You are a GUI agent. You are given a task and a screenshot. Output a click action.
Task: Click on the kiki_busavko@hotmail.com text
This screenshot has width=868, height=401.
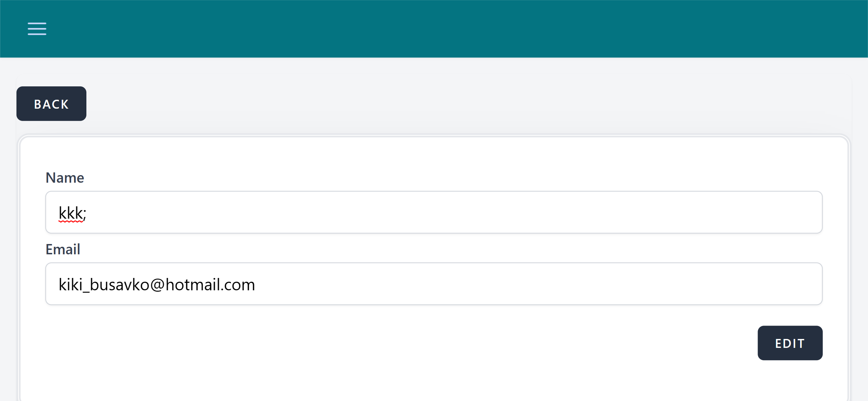157,285
